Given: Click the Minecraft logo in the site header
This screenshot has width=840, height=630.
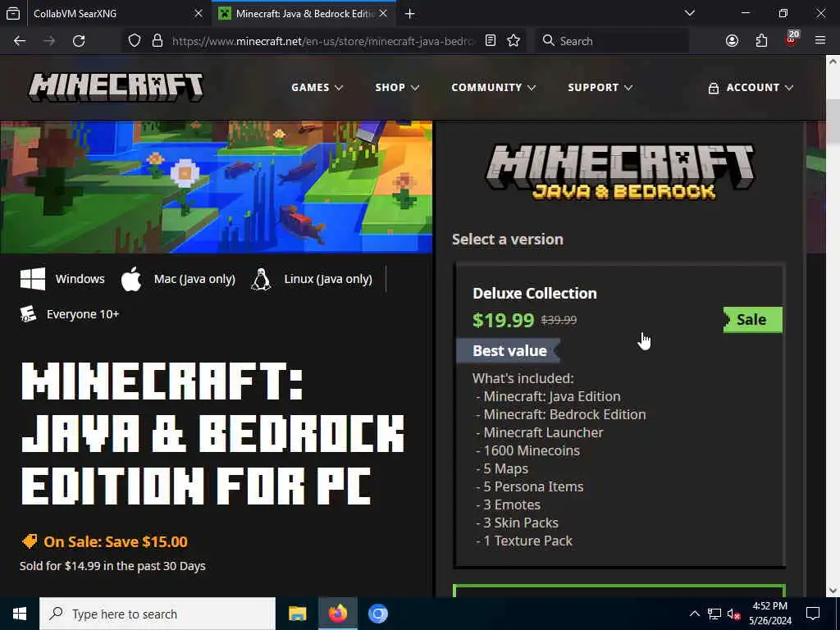Looking at the screenshot, I should point(116,87).
